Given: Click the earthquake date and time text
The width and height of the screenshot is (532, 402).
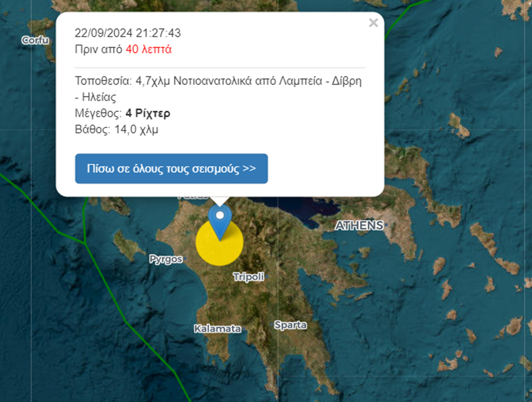Looking at the screenshot, I should (x=128, y=33).
